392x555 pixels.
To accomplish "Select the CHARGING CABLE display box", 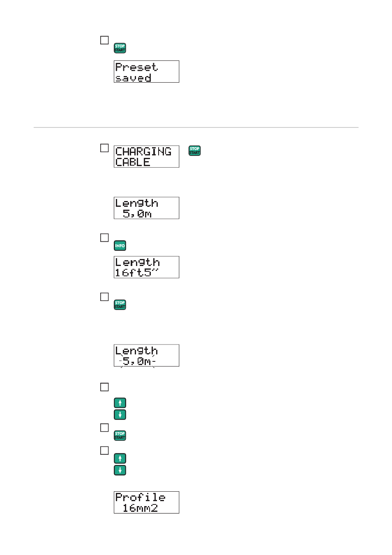I will 147,157.
